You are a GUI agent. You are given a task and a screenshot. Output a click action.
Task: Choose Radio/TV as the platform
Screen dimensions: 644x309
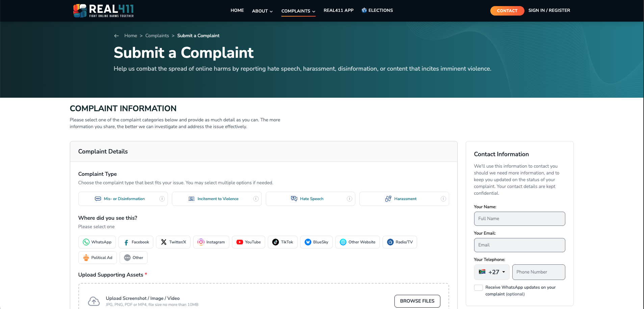click(x=400, y=242)
